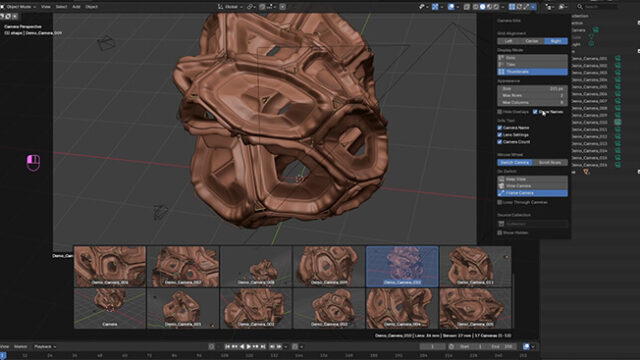The height and width of the screenshot is (360, 640).
Task: Uncheck Lens Settings info checkbox
Action: pyautogui.click(x=500, y=134)
